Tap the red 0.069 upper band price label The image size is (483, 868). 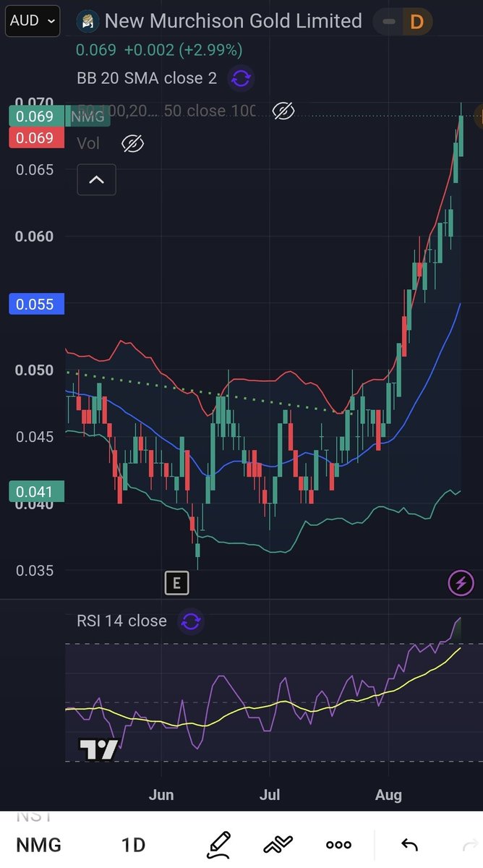tap(36, 137)
